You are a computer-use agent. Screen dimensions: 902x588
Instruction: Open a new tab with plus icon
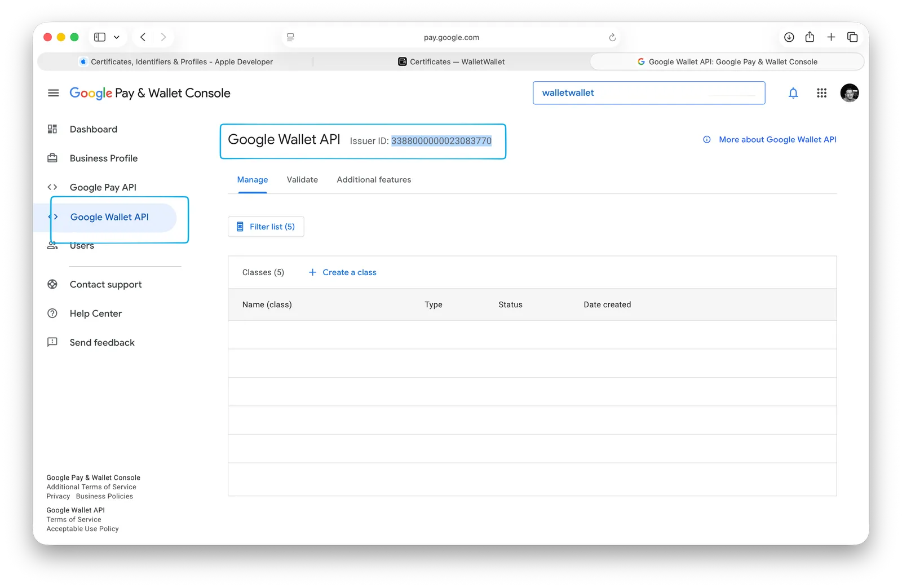pyautogui.click(x=831, y=37)
